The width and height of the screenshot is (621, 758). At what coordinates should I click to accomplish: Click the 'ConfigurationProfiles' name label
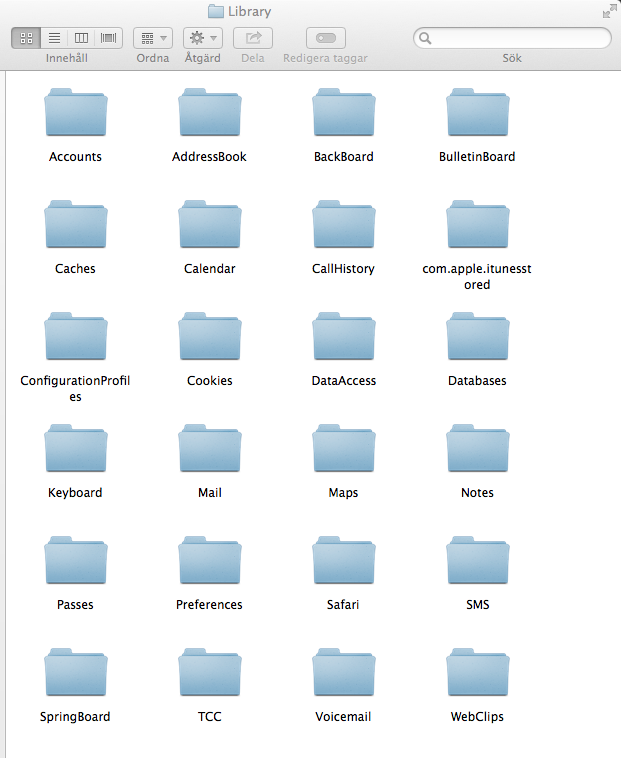pos(75,389)
